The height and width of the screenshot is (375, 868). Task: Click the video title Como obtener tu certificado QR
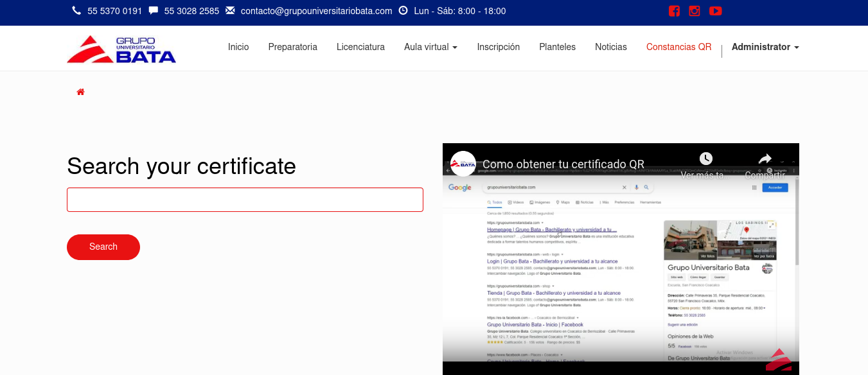[563, 164]
